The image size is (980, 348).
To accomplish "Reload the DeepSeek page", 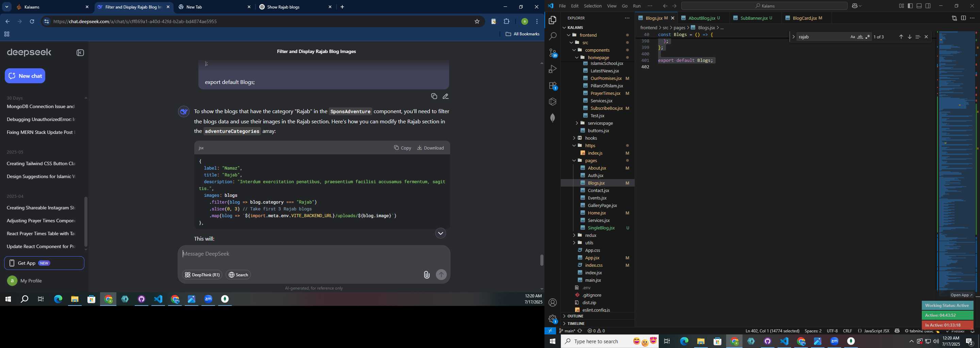I will [32, 22].
